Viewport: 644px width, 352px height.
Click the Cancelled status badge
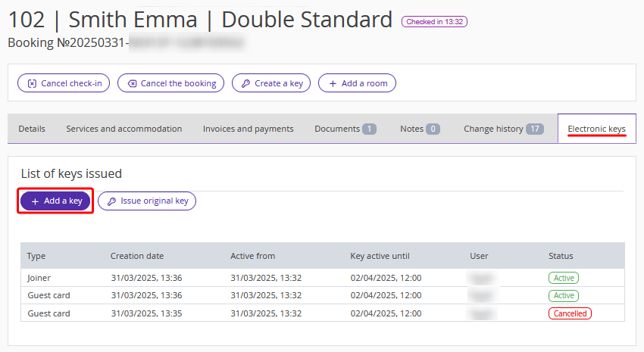(x=570, y=313)
